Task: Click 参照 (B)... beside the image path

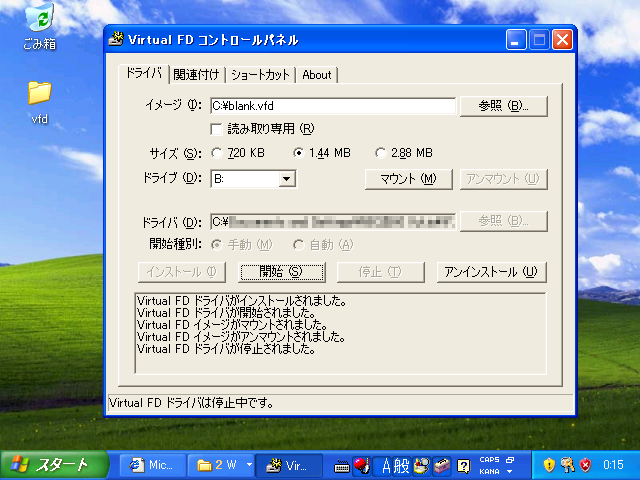Action: [504, 106]
